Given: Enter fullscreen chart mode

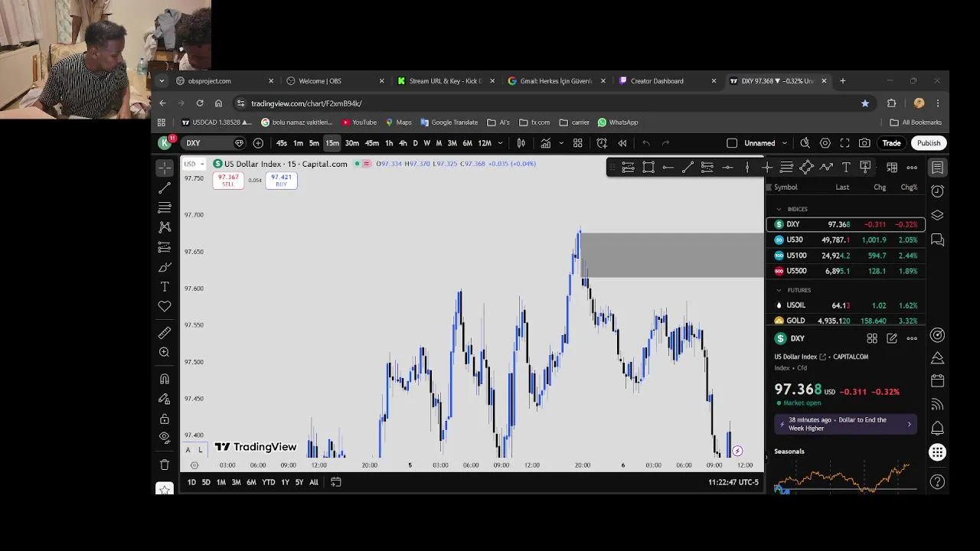Looking at the screenshot, I should [x=844, y=143].
